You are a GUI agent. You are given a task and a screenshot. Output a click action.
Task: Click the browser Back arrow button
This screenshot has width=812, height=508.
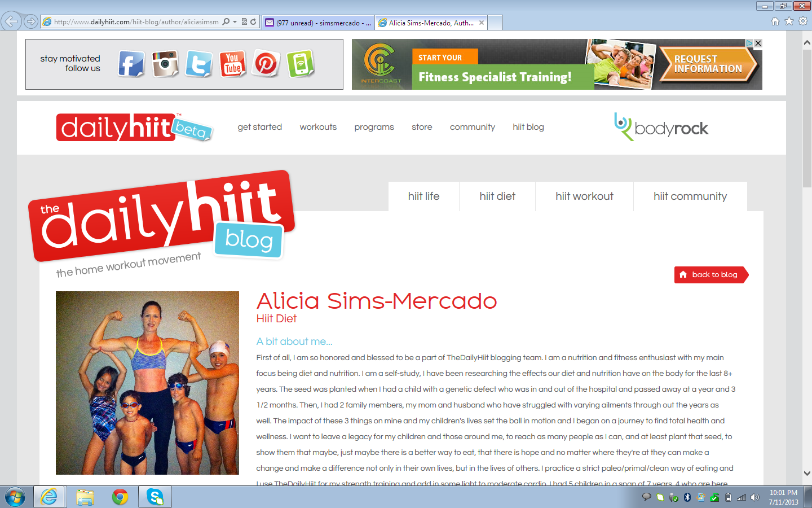pyautogui.click(x=11, y=21)
